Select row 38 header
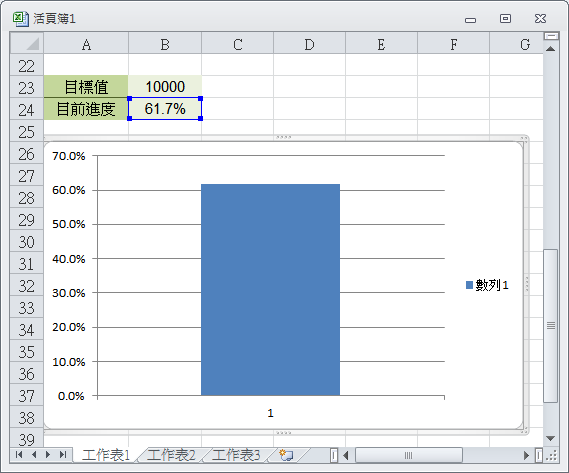The height and width of the screenshot is (473, 569). tap(26, 417)
